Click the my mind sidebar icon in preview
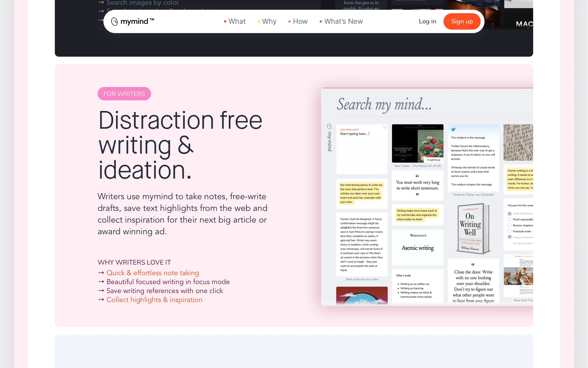Screen dimensions: 588x368 tap(329, 126)
